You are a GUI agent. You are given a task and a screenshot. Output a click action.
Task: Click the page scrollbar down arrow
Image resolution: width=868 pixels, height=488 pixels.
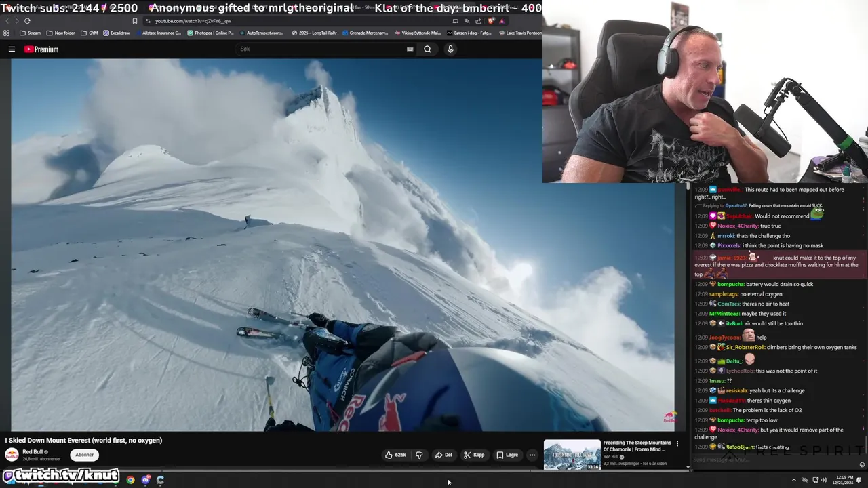[689, 467]
